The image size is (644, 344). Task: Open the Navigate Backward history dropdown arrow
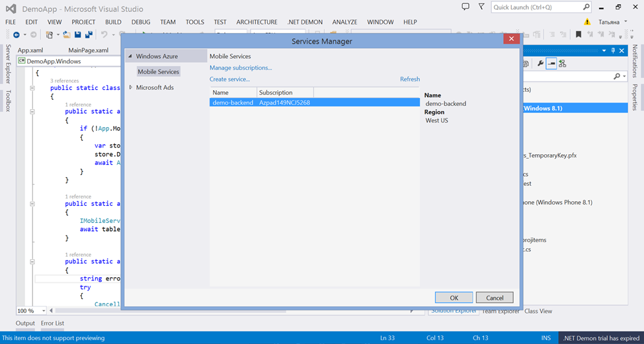[25, 35]
